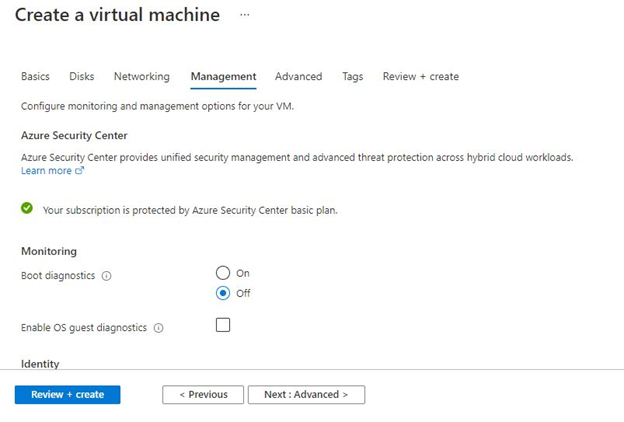Image resolution: width=624 pixels, height=422 pixels.
Task: Open the Disks tab
Action: (x=82, y=77)
